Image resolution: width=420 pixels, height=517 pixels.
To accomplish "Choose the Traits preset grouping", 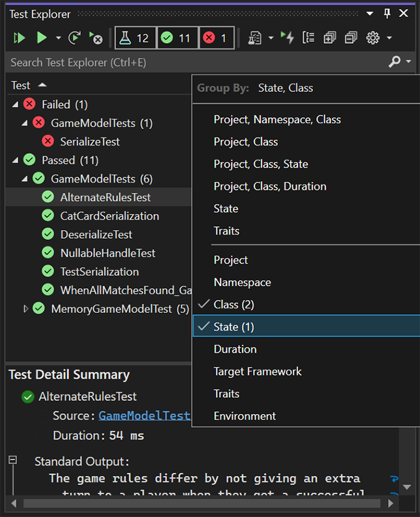I will point(226,231).
